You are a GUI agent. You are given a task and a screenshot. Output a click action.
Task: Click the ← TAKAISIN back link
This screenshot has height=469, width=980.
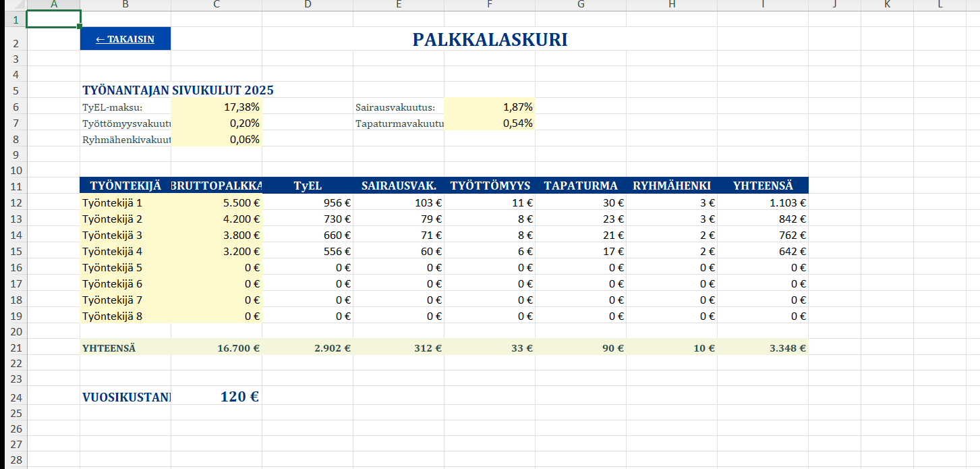[125, 39]
